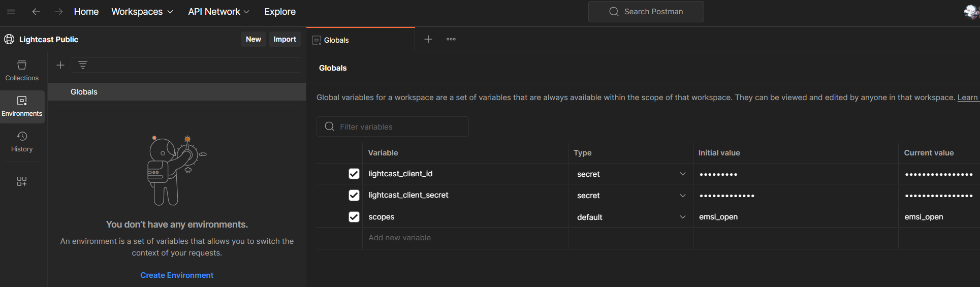
Task: Click current value emsi_open for scopes
Action: coord(924,217)
